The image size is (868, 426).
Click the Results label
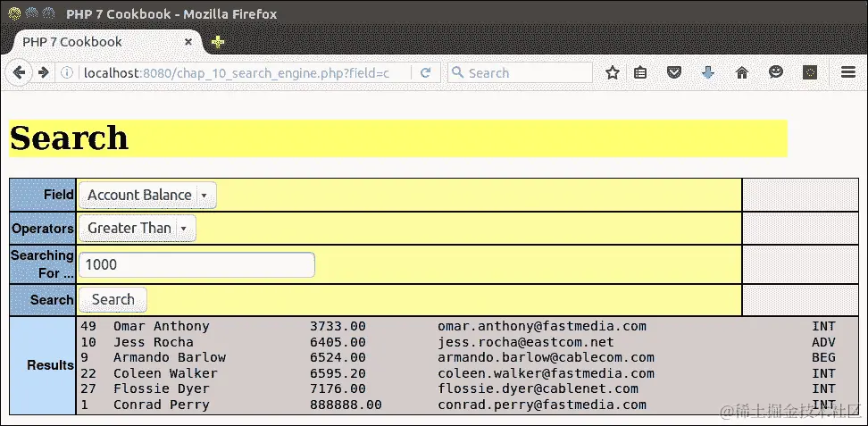50,365
